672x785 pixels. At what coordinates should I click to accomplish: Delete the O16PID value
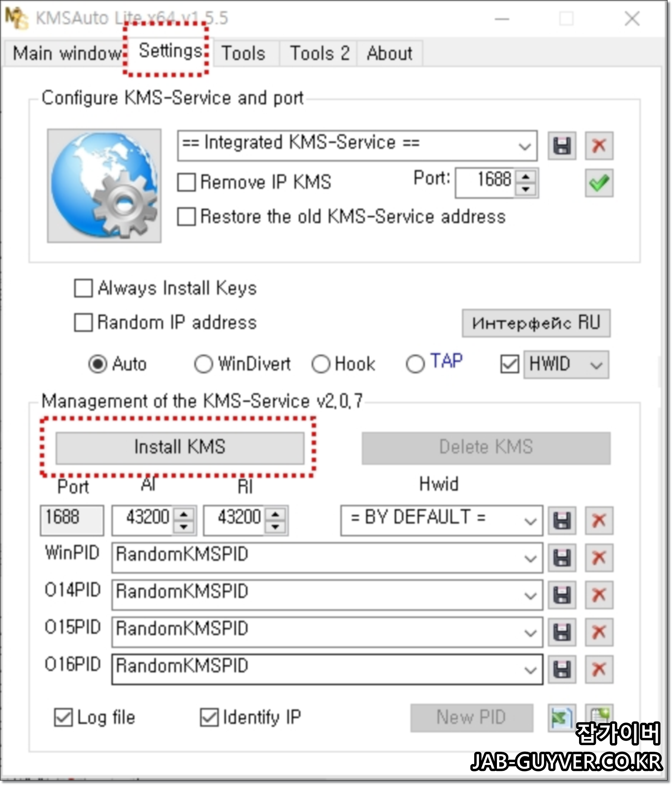599,669
